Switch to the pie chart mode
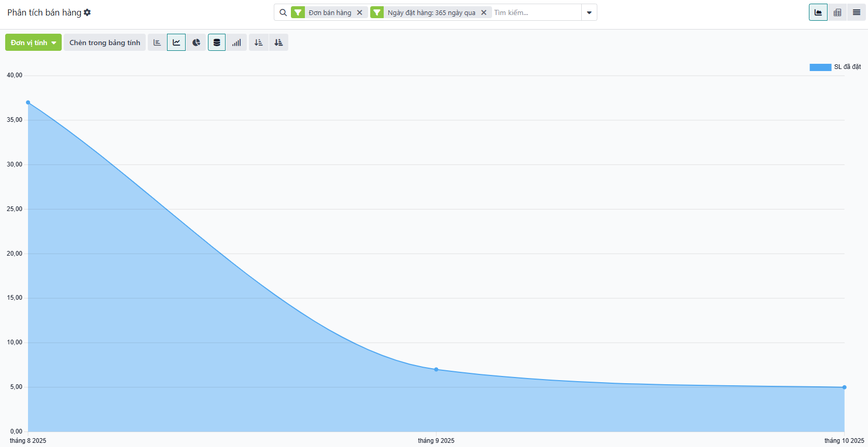 click(x=196, y=43)
